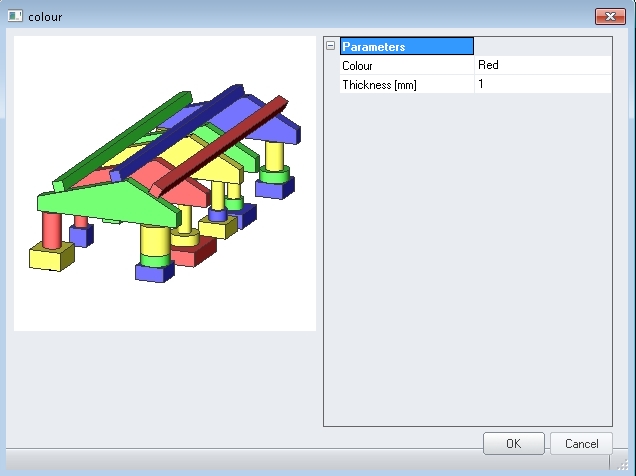The width and height of the screenshot is (636, 476).
Task: Collapse the Parameters group
Action: click(x=331, y=46)
